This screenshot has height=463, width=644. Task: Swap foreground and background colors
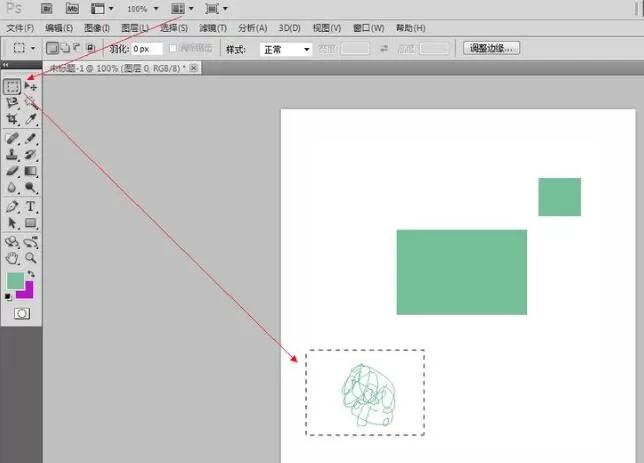click(31, 274)
